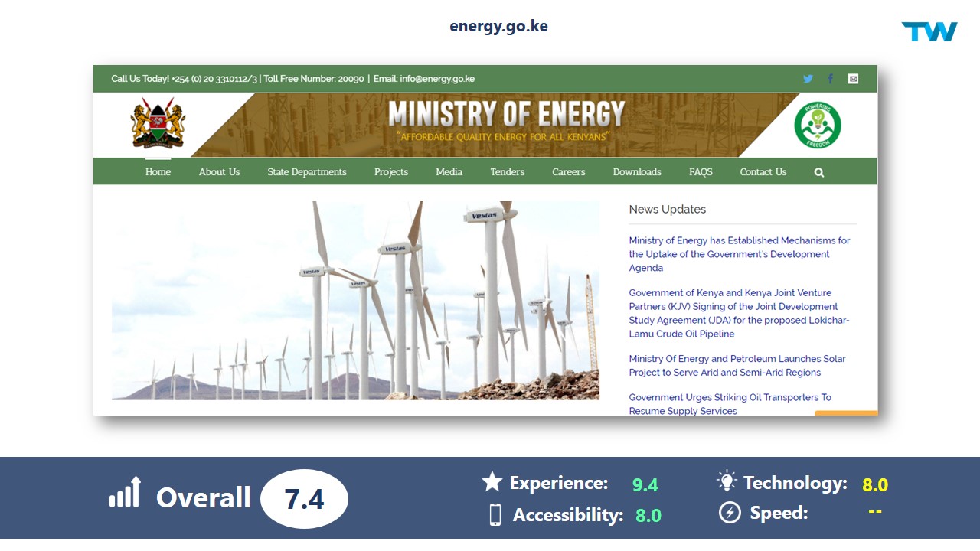Select Contact Us in navigation bar
Screen dimensions: 980x551
point(763,172)
